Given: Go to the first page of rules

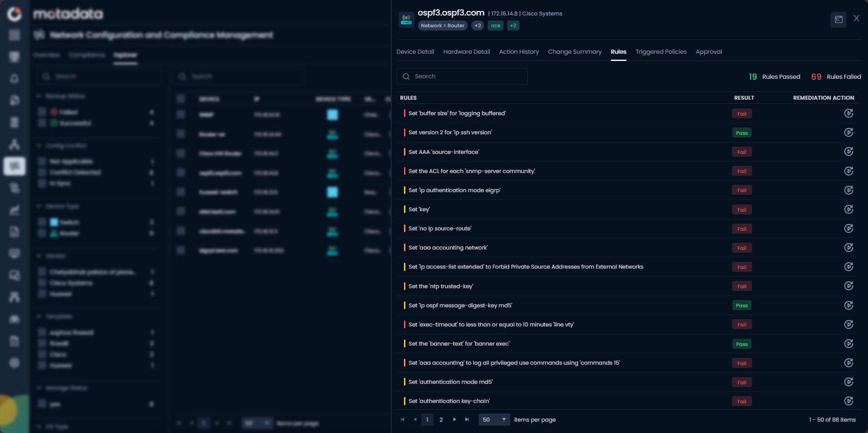Looking at the screenshot, I should pyautogui.click(x=403, y=419).
